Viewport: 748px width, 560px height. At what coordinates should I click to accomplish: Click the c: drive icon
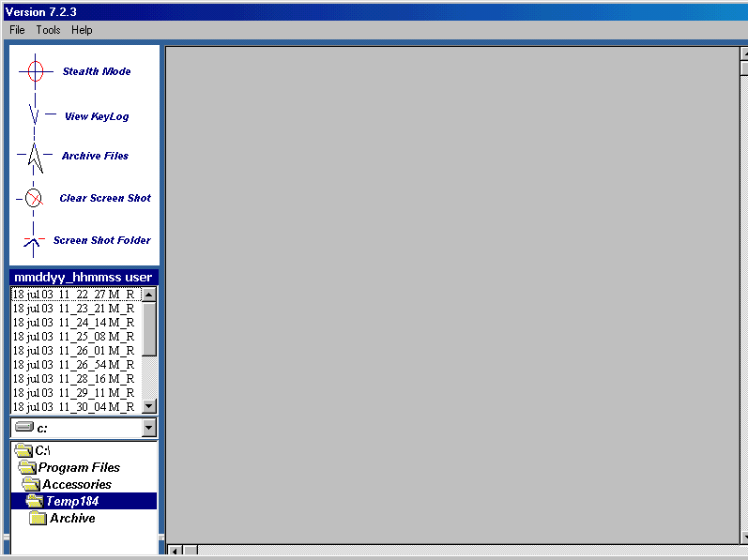pos(24,428)
